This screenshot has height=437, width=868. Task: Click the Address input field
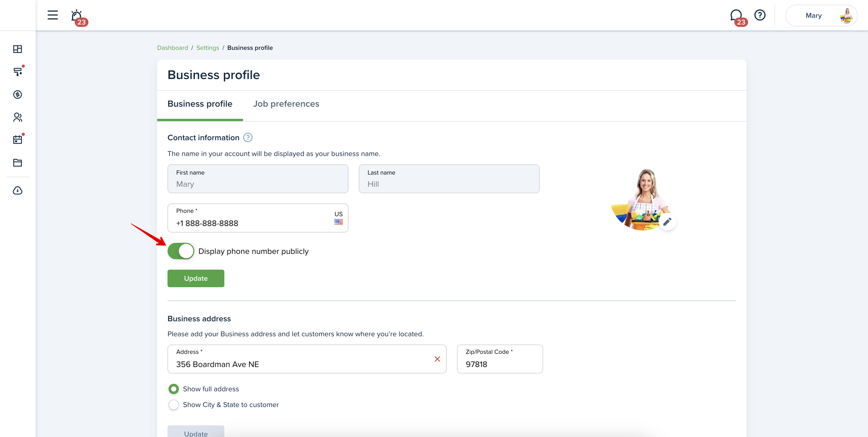point(307,359)
